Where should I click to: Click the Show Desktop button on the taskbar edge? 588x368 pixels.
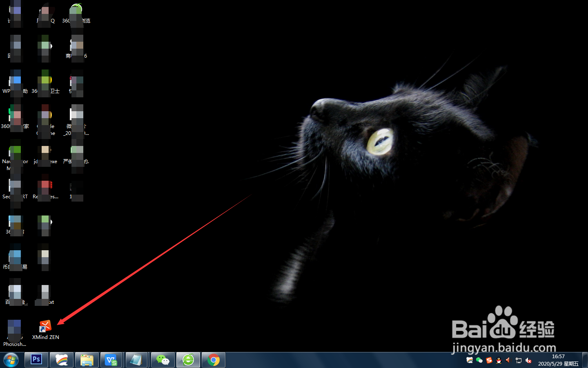click(x=585, y=360)
